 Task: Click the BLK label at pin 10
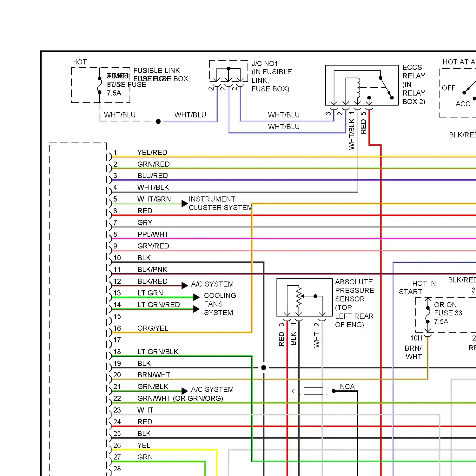(x=144, y=258)
